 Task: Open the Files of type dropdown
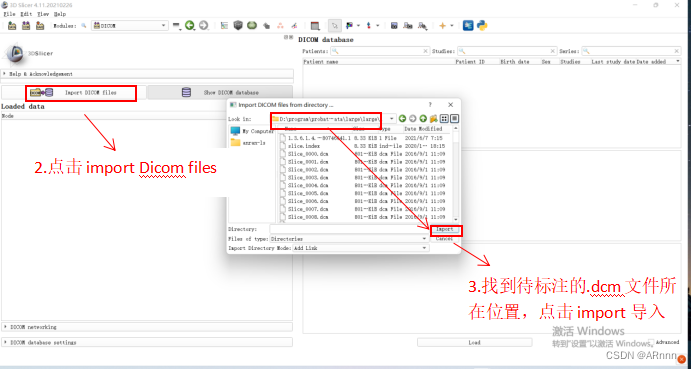coord(349,239)
